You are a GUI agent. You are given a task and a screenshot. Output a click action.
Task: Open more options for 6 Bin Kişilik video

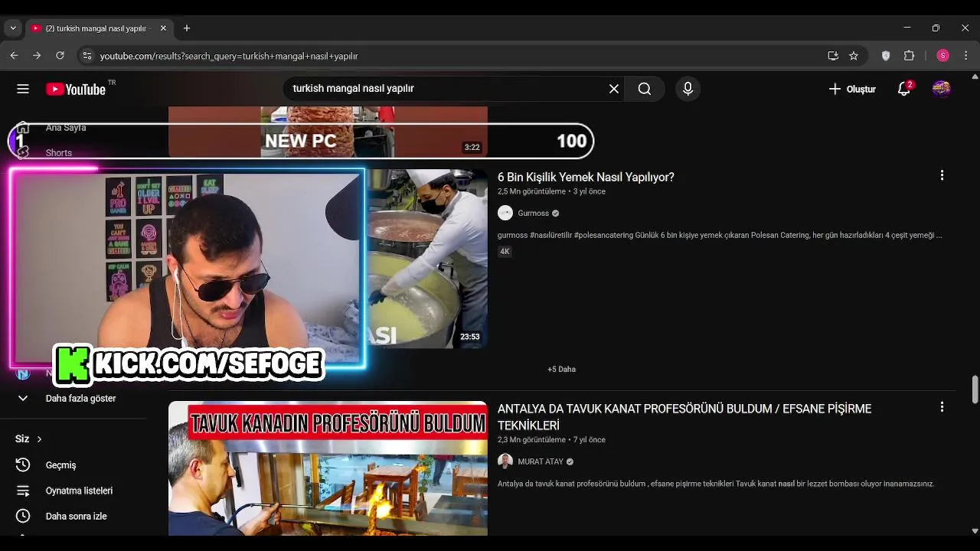click(942, 176)
